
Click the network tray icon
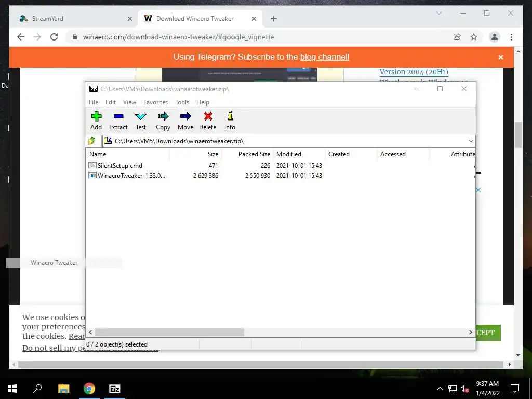[453, 389]
